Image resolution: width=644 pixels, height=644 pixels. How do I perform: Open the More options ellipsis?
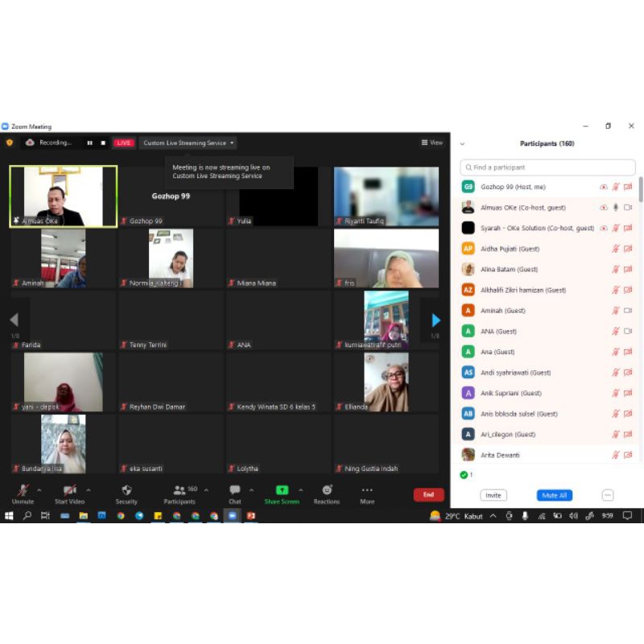tap(367, 491)
